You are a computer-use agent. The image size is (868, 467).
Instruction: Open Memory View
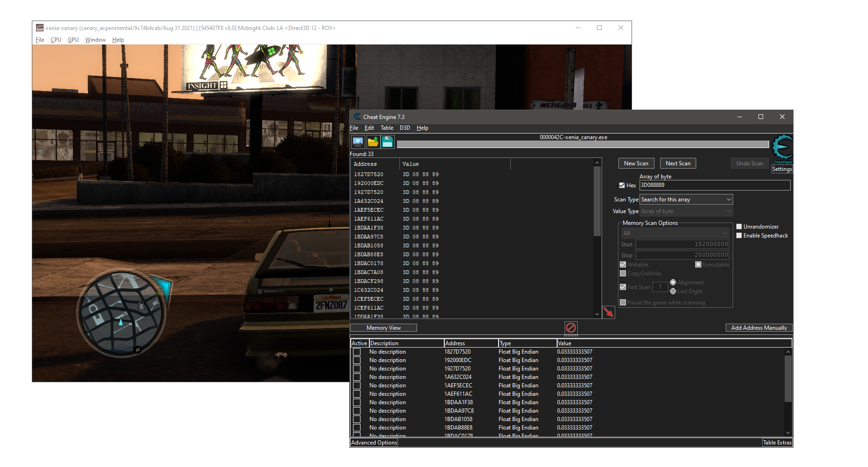tap(383, 328)
